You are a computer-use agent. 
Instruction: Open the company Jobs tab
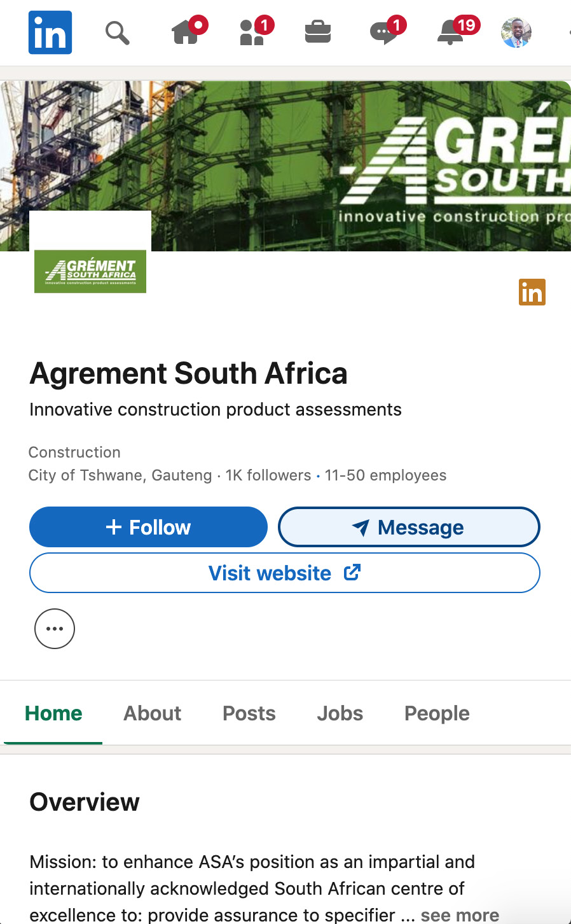tap(340, 713)
